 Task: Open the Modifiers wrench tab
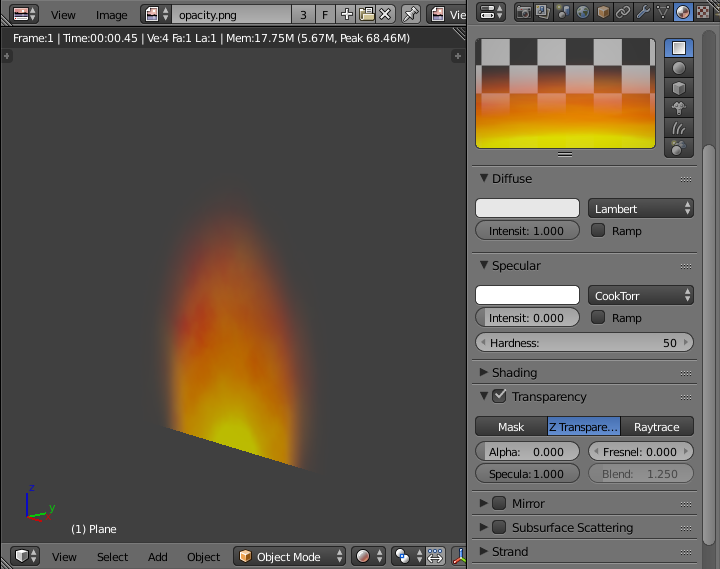(x=643, y=13)
